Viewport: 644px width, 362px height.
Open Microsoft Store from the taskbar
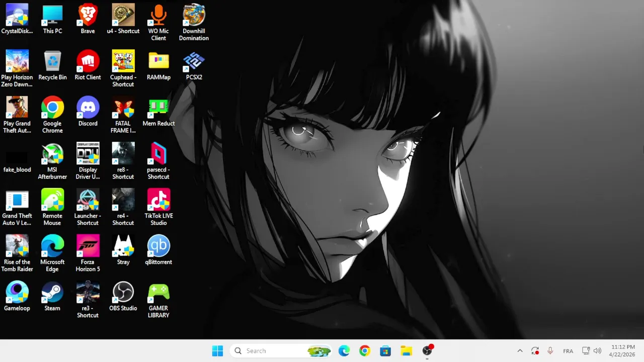[x=385, y=351]
